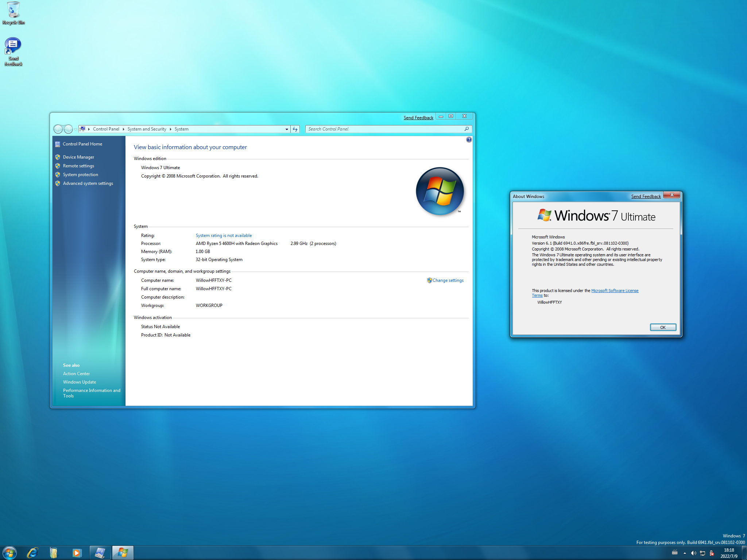
Task: Select System and Security breadcrumb
Action: pyautogui.click(x=147, y=129)
